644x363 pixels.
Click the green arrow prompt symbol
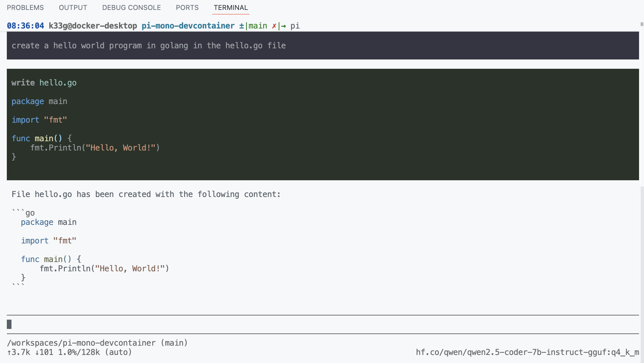[283, 26]
